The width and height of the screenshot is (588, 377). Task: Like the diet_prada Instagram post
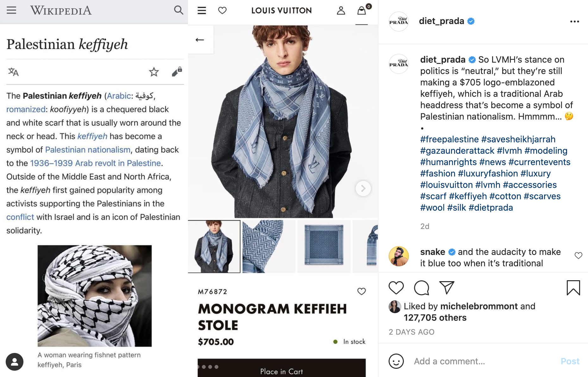click(396, 287)
